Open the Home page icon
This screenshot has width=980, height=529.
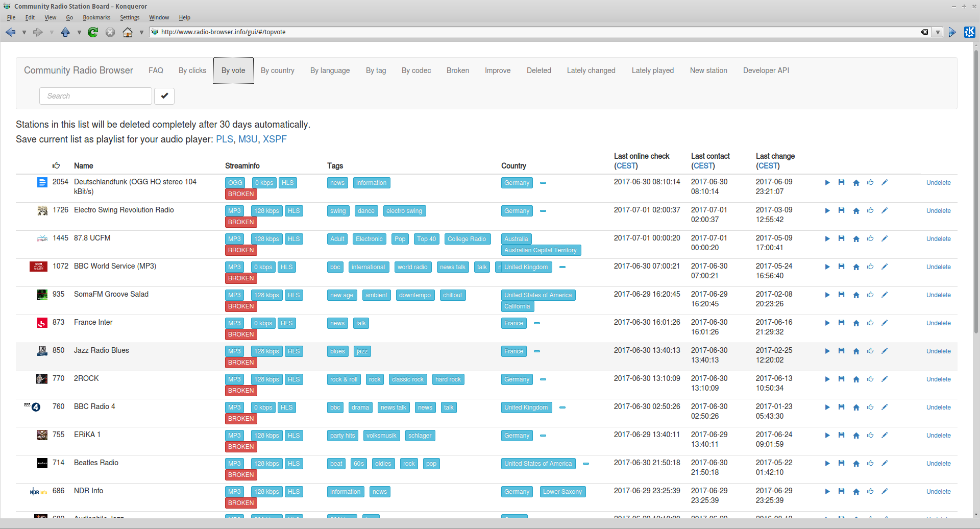(x=128, y=32)
